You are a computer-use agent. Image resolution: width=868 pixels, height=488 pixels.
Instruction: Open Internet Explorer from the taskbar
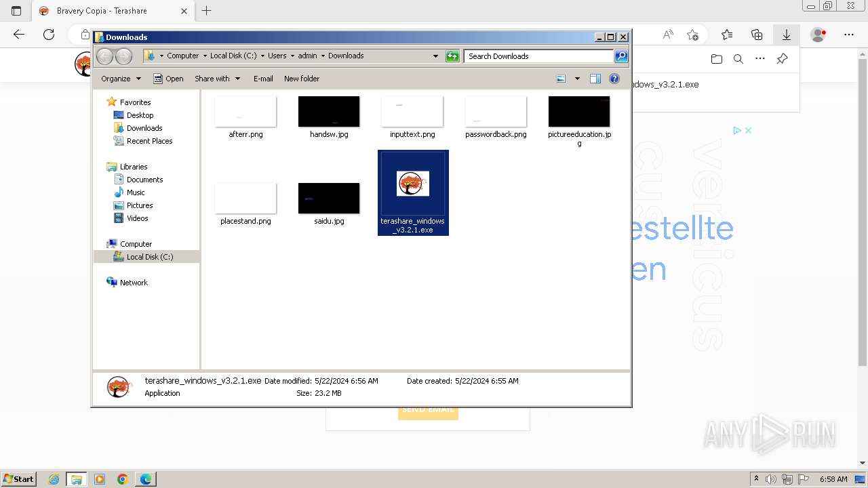click(54, 479)
